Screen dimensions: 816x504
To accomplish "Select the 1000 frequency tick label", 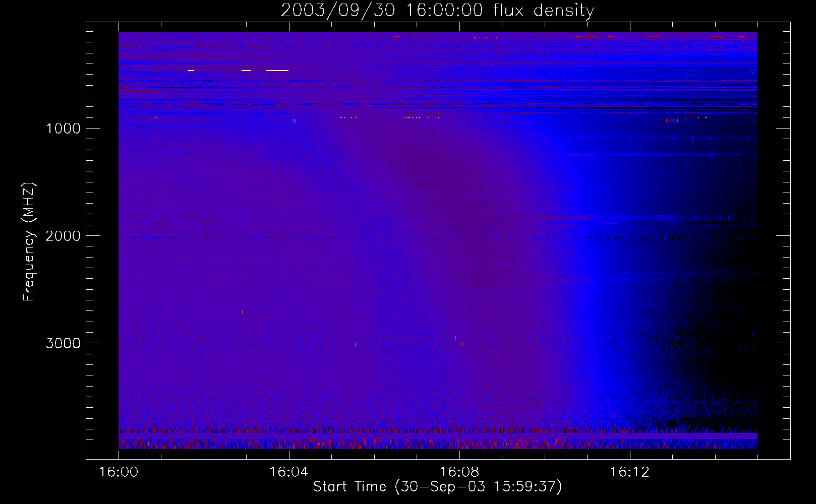I will click(63, 129).
